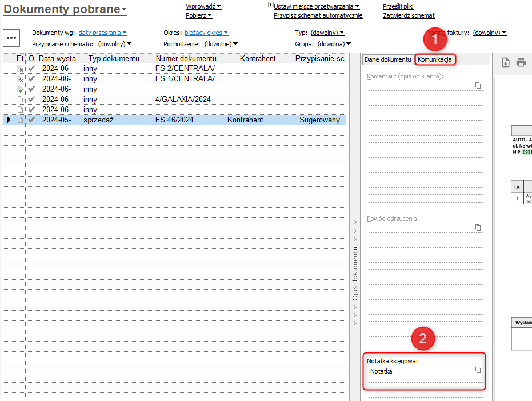
Task: Open the Dokumenty pobrane title dropdown
Action: 65,9
